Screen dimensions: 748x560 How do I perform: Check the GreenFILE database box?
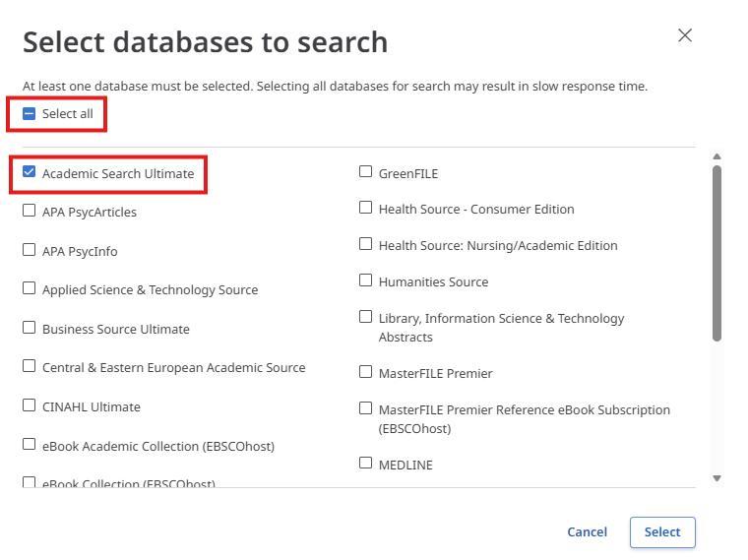click(366, 172)
